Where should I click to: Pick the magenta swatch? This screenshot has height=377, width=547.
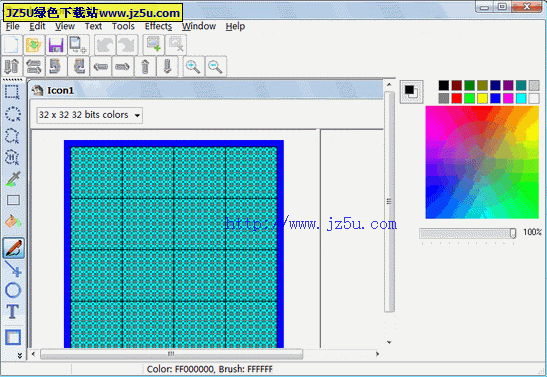point(508,98)
